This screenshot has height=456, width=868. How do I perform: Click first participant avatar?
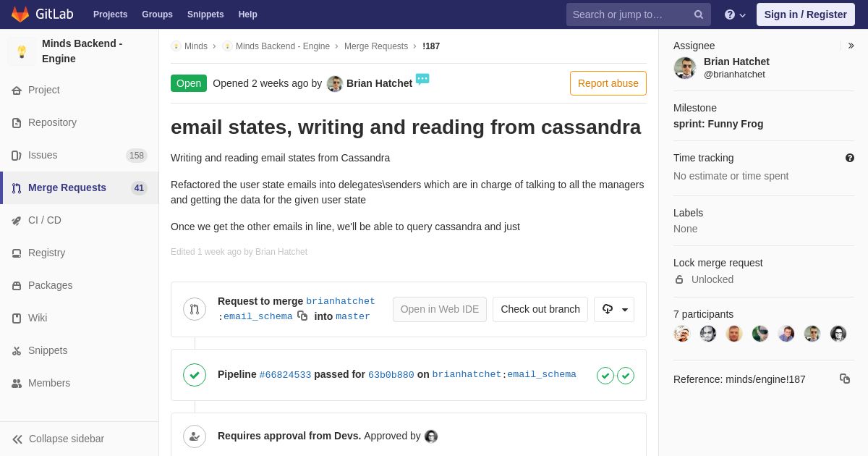[682, 334]
